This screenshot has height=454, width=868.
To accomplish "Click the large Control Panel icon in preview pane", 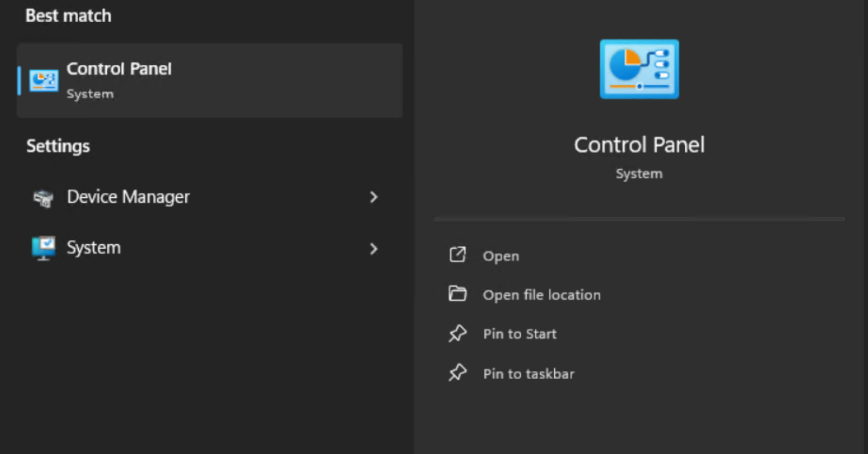I will (639, 69).
